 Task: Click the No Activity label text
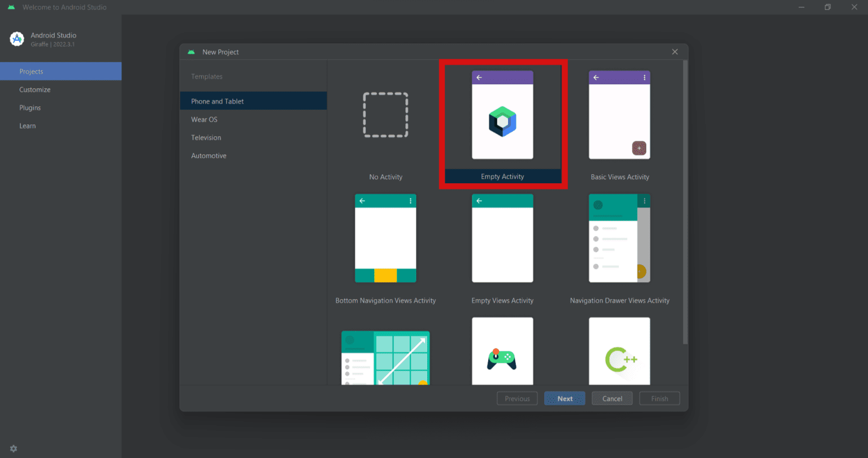coord(385,177)
